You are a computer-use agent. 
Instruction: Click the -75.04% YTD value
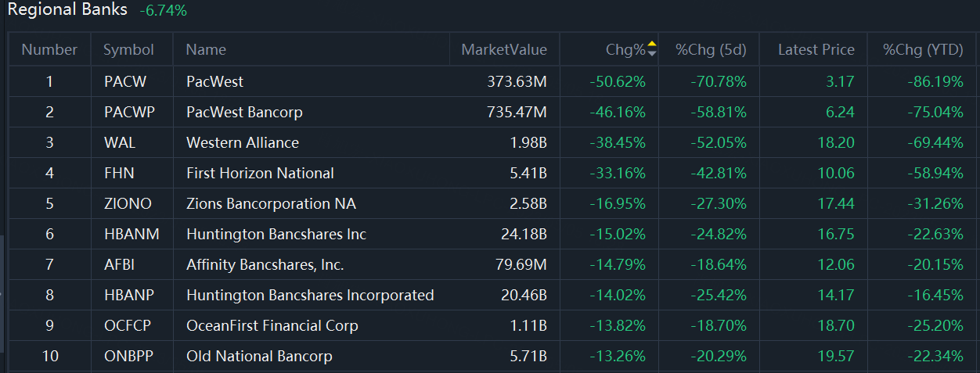pyautogui.click(x=935, y=112)
